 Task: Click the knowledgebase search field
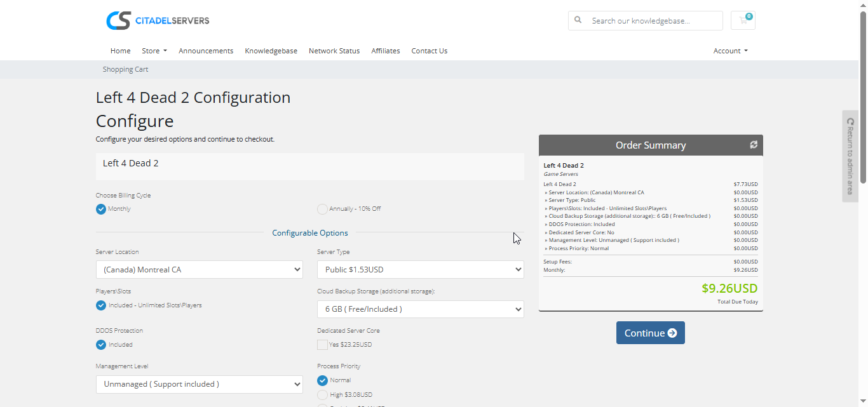coord(653,20)
